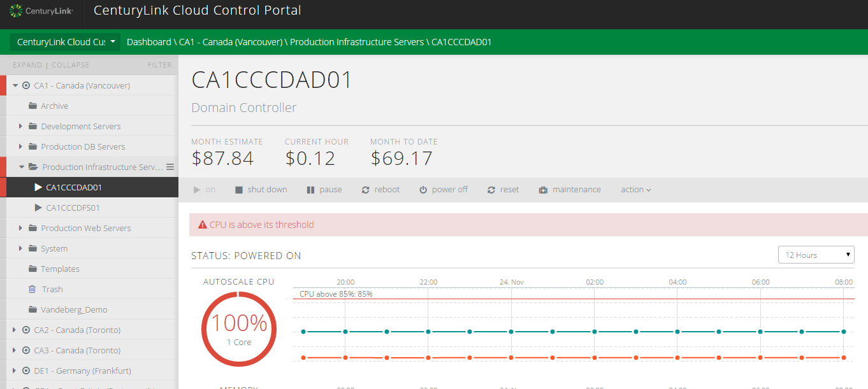The height and width of the screenshot is (389, 868).
Task: Click FILTER above the server tree
Action: (160, 65)
